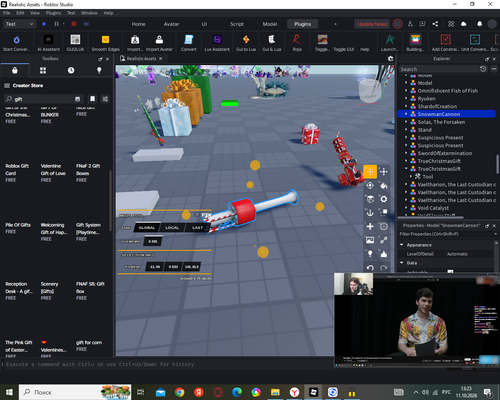This screenshot has width=500, height=400.
Task: Expand the SnowmanCannon tree item
Action: (x=406, y=114)
